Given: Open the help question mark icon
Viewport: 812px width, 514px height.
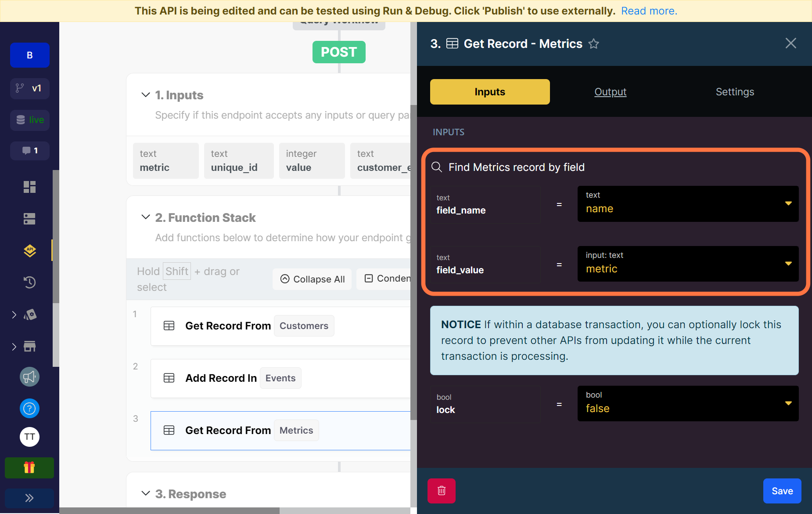Looking at the screenshot, I should [29, 409].
